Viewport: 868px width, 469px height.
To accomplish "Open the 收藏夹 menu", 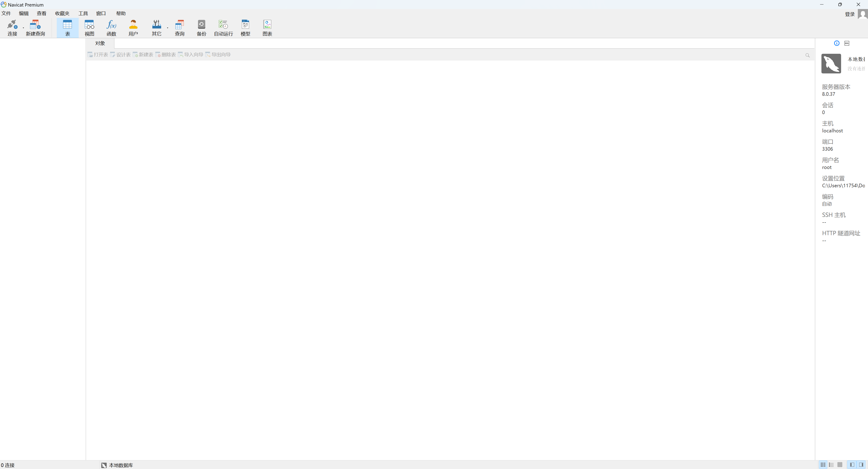I will click(62, 14).
